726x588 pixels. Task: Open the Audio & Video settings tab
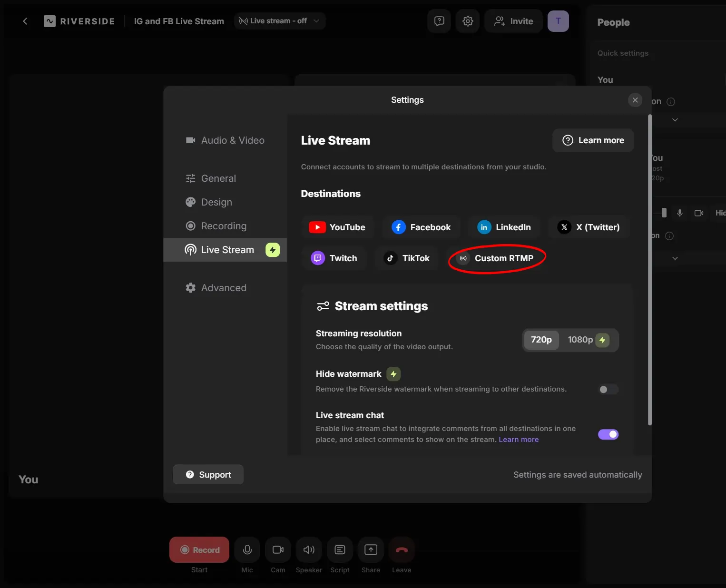(x=225, y=140)
